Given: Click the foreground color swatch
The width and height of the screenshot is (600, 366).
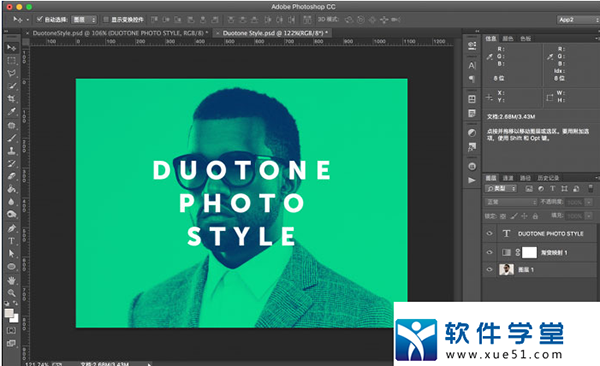Looking at the screenshot, I should click(8, 313).
